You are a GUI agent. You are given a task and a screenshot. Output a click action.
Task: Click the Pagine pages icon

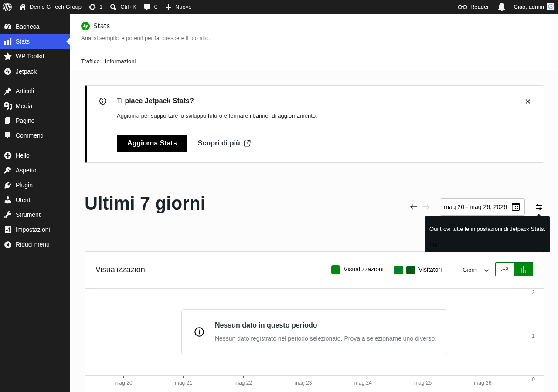pos(8,121)
